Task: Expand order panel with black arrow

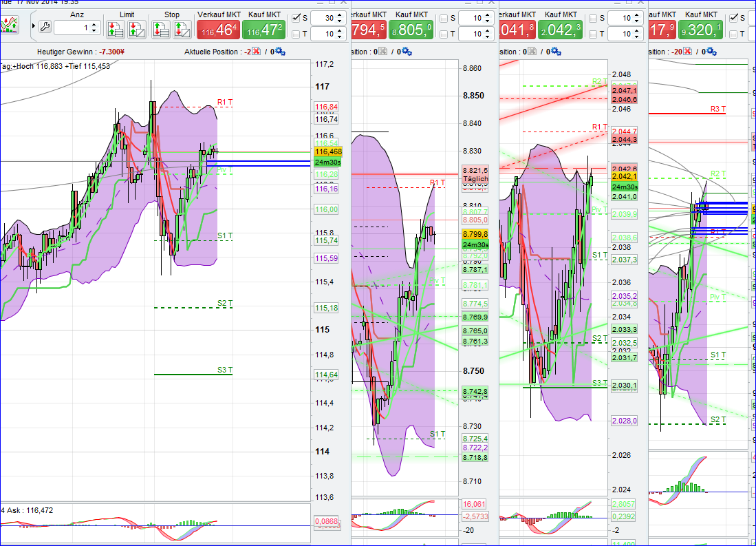Action: [x=34, y=26]
